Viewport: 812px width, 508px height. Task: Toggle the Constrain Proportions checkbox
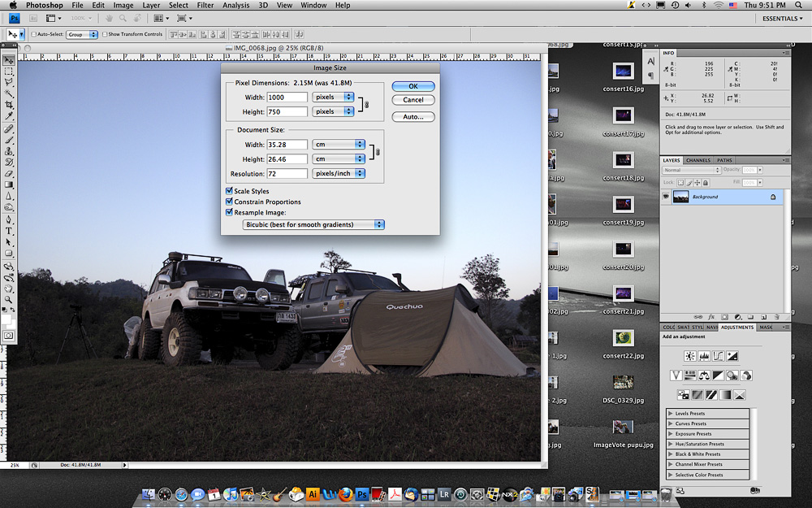[229, 202]
